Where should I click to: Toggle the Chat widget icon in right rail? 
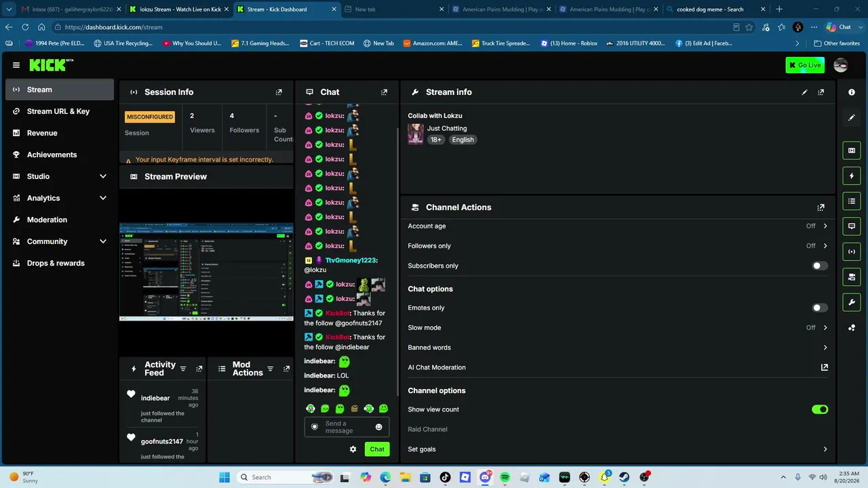coord(852,226)
